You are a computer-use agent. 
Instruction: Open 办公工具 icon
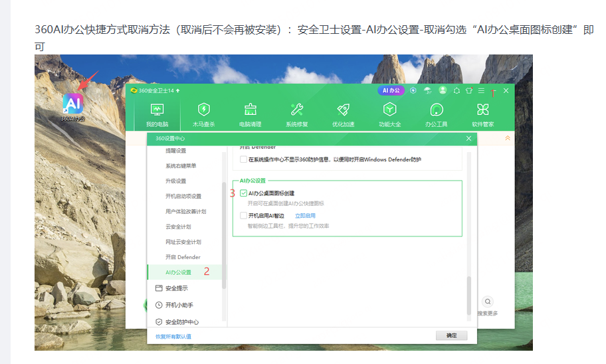pos(437,110)
